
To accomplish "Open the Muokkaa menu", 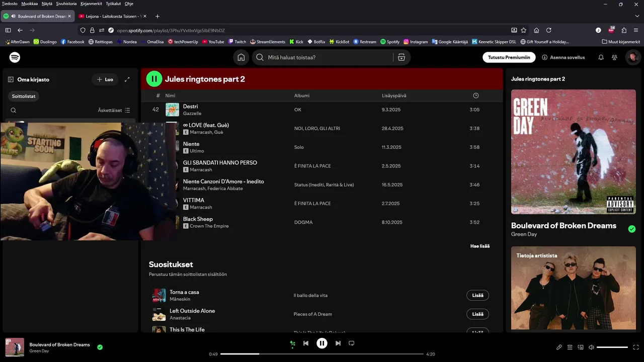I will click(30, 4).
